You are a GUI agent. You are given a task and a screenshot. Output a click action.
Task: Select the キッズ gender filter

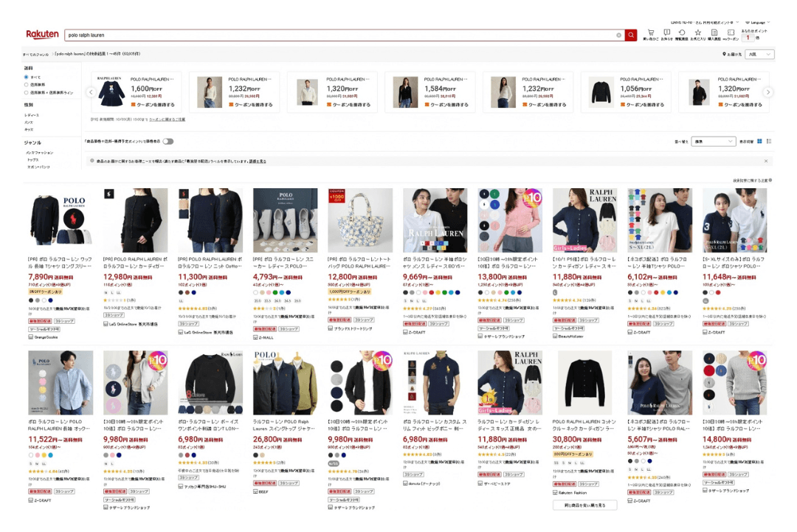(29, 130)
